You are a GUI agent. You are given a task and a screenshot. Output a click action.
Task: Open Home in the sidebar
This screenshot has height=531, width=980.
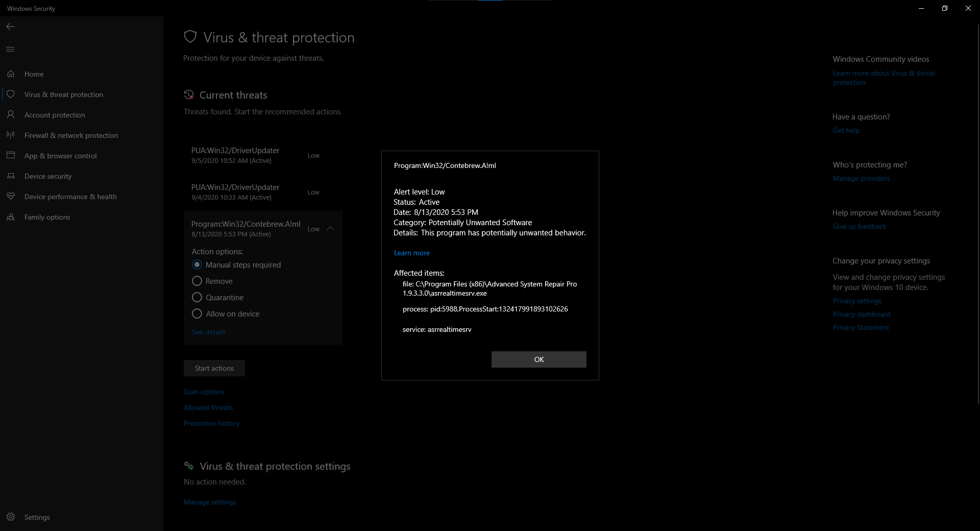[x=82, y=74]
